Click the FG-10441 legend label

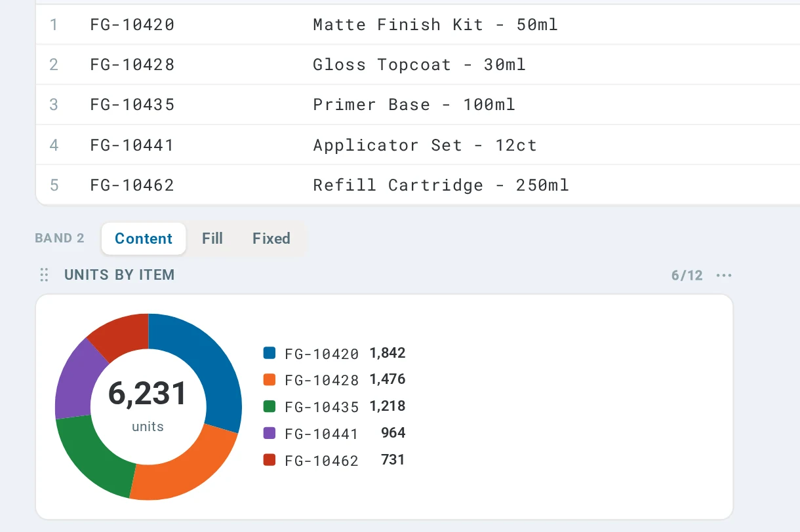click(x=321, y=434)
